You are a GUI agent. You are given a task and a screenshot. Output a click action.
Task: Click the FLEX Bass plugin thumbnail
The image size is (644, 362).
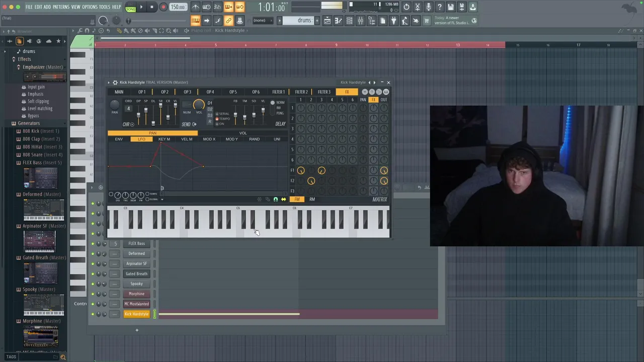[x=40, y=178]
